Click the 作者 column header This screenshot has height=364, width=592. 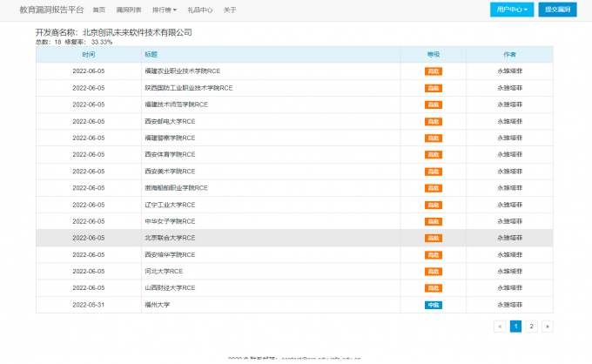(x=509, y=55)
